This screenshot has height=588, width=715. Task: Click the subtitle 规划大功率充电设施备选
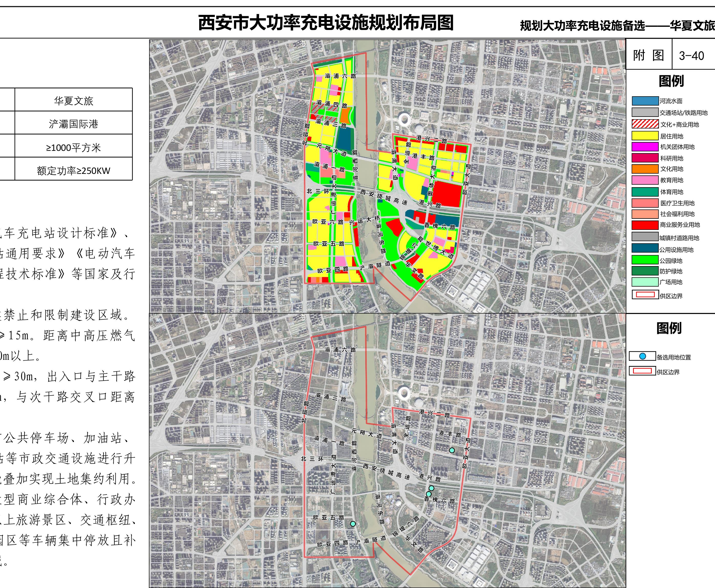coord(583,26)
